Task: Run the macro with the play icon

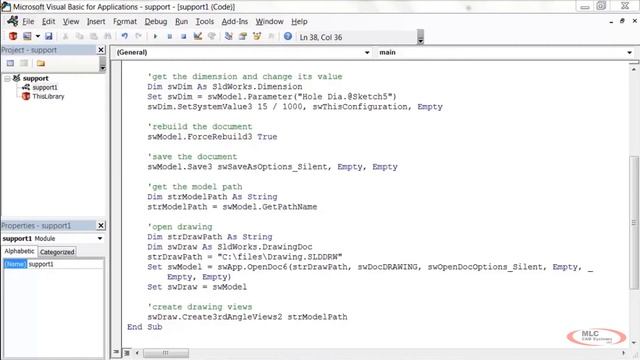Action: click(x=155, y=36)
